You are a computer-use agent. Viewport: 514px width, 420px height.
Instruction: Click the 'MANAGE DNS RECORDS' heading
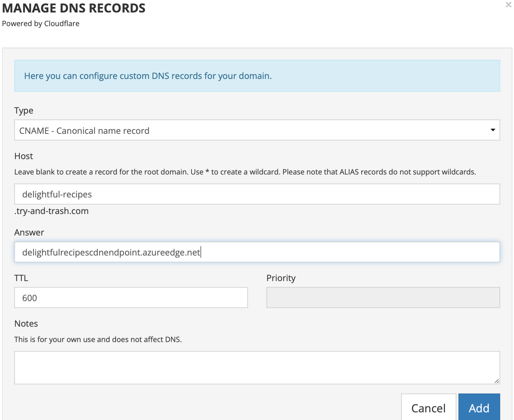tap(74, 8)
